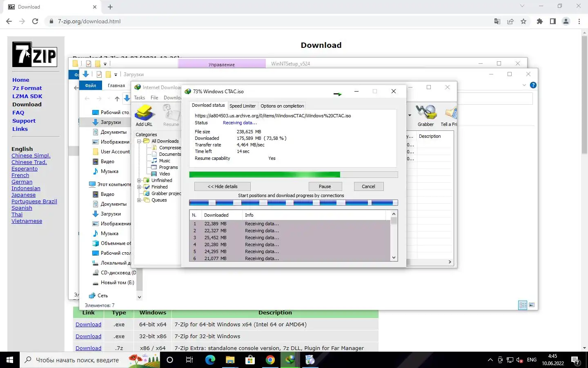Switch to the Speed Limiter tab
The image size is (588, 368).
pos(243,106)
